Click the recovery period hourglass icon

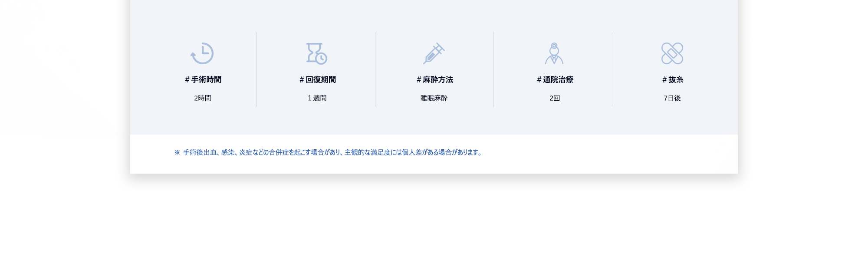coord(317,53)
